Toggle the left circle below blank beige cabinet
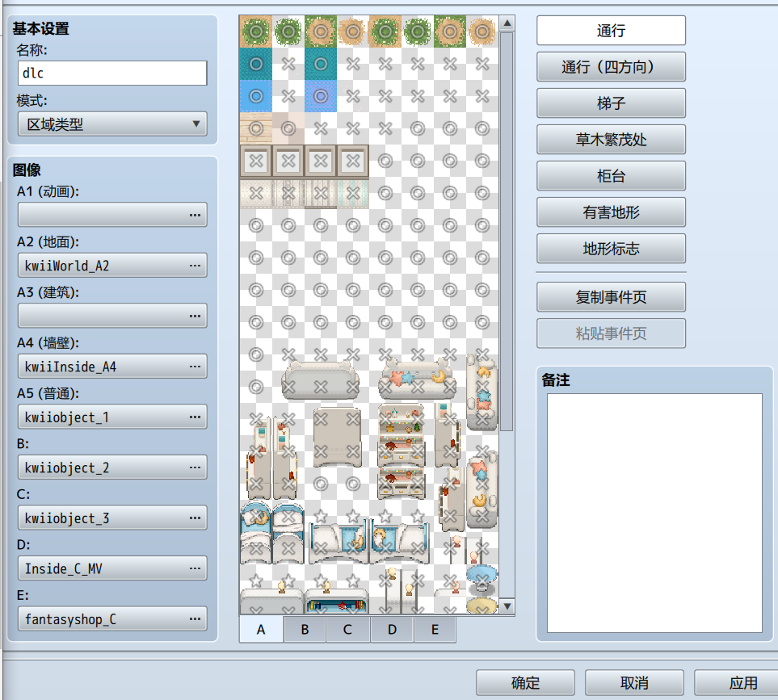778x700 pixels. click(321, 484)
